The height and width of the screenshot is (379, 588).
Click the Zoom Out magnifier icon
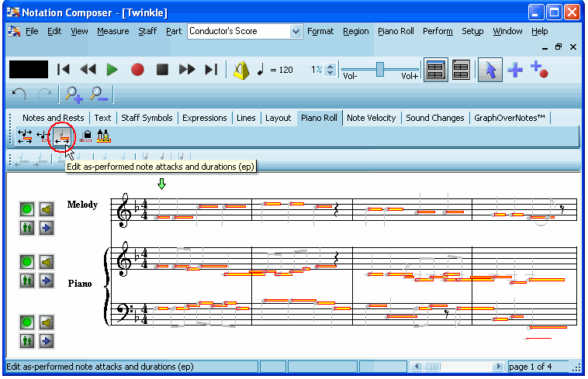99,95
